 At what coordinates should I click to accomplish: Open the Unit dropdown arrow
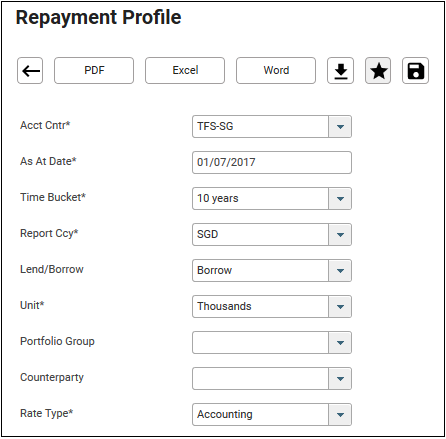click(340, 307)
